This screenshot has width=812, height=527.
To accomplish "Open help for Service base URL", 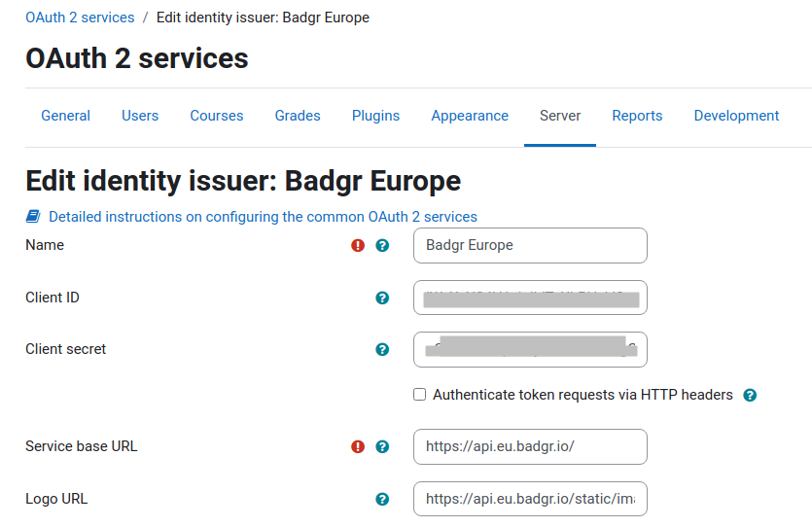I will click(382, 446).
